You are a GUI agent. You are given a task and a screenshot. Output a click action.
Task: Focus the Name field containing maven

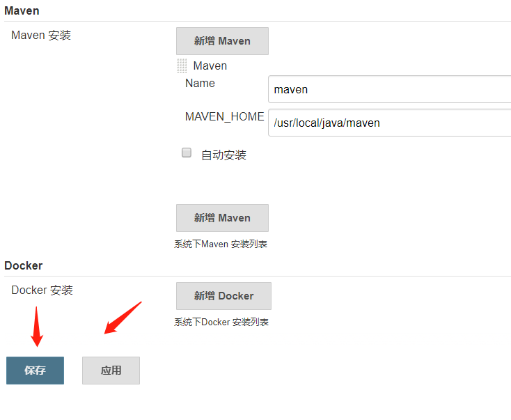(x=389, y=89)
